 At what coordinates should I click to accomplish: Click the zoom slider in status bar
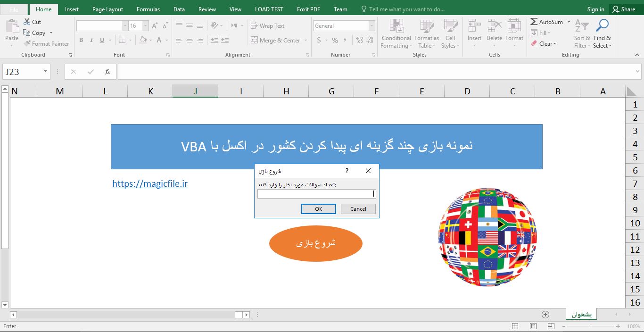(x=589, y=326)
